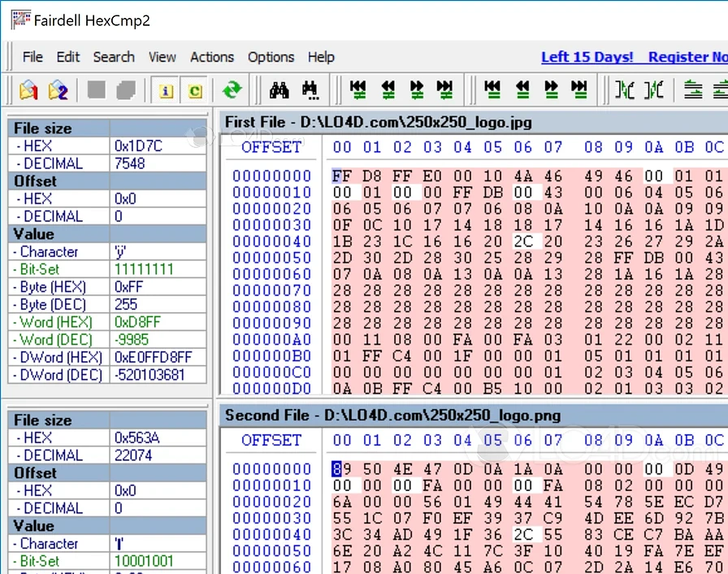
Task: Click the refresh comparison green arrows icon
Action: click(x=233, y=91)
